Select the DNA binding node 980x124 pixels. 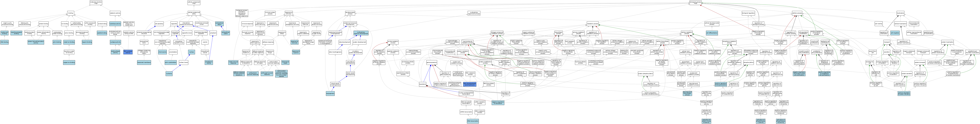pyautogui.click(x=5, y=42)
